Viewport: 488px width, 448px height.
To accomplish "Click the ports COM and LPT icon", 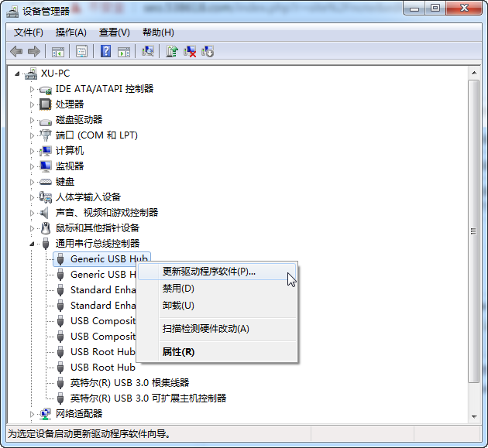I will tap(46, 135).
